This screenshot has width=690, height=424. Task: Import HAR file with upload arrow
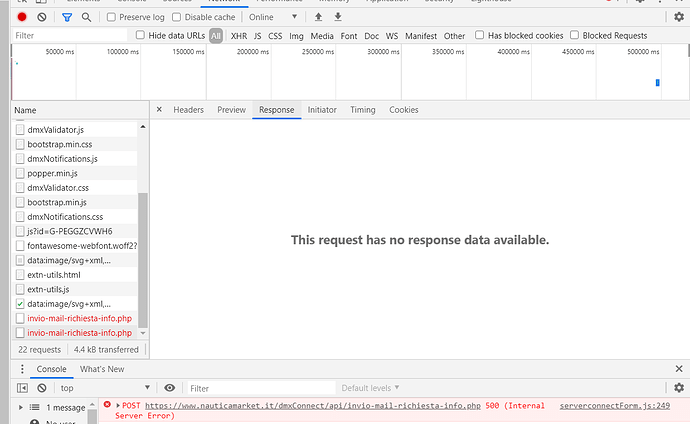(318, 17)
